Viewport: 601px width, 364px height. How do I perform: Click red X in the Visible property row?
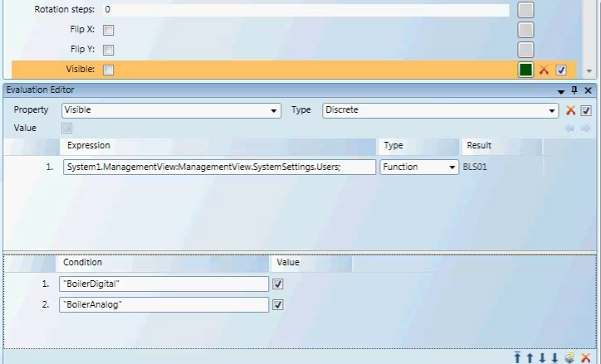(545, 70)
